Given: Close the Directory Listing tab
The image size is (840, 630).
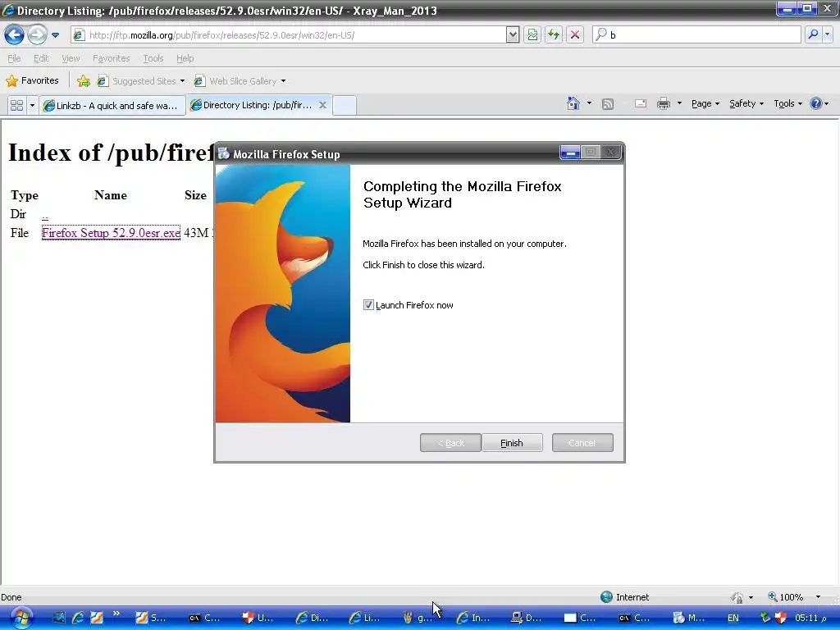Looking at the screenshot, I should [x=322, y=105].
